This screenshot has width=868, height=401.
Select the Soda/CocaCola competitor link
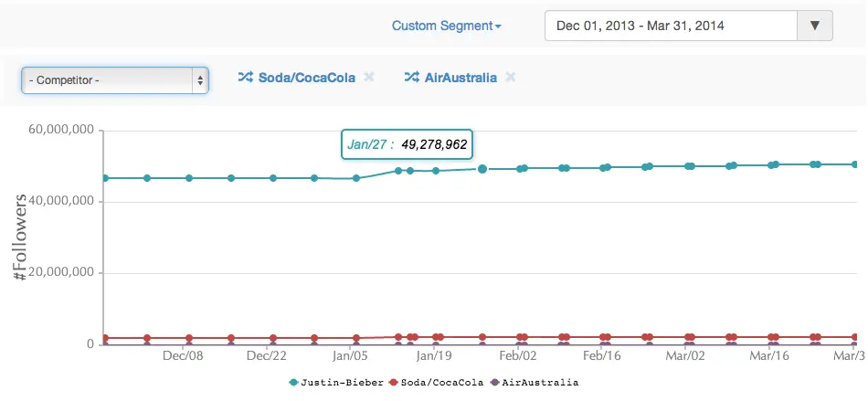pos(307,78)
